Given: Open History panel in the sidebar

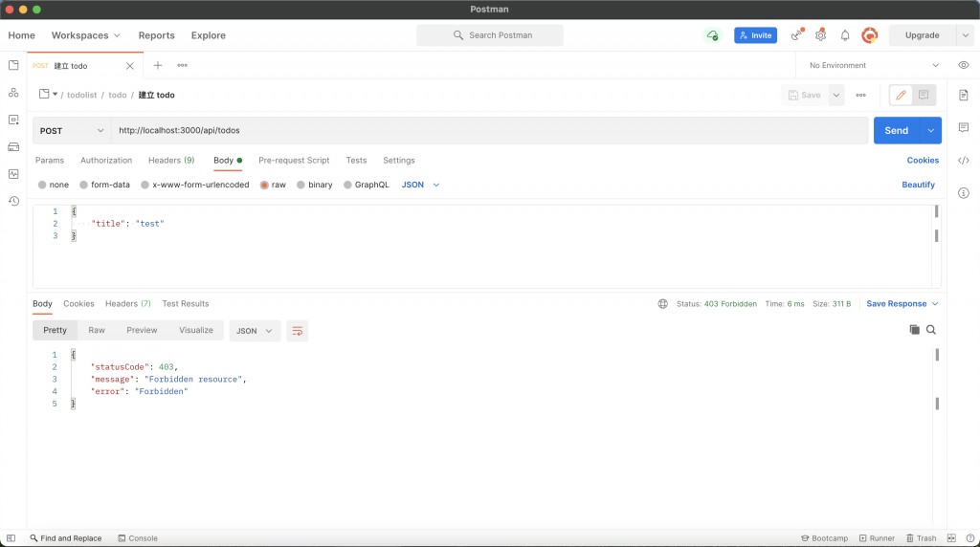Looking at the screenshot, I should [13, 201].
